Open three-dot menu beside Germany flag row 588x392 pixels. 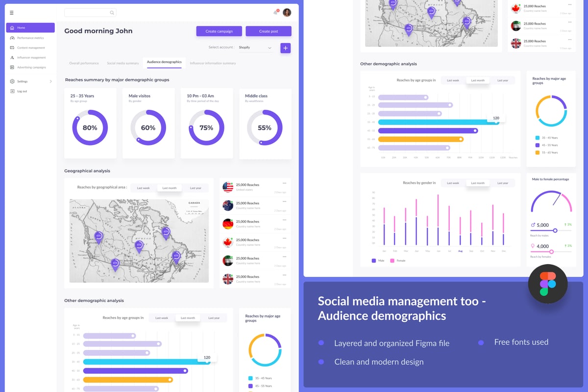pyautogui.click(x=284, y=220)
